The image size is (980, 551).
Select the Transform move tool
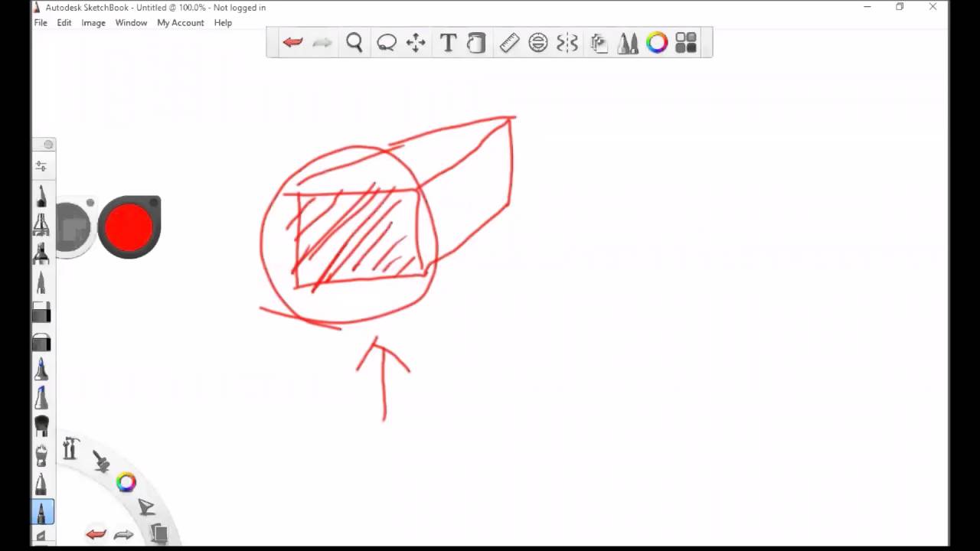tap(416, 43)
